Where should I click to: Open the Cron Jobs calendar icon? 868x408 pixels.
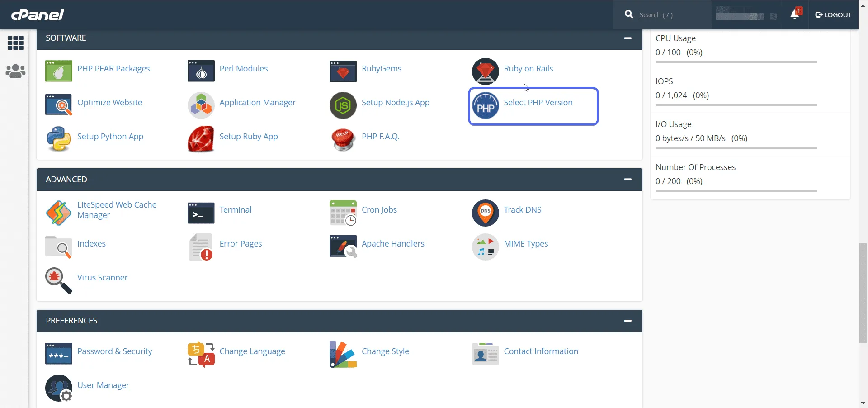[343, 213]
